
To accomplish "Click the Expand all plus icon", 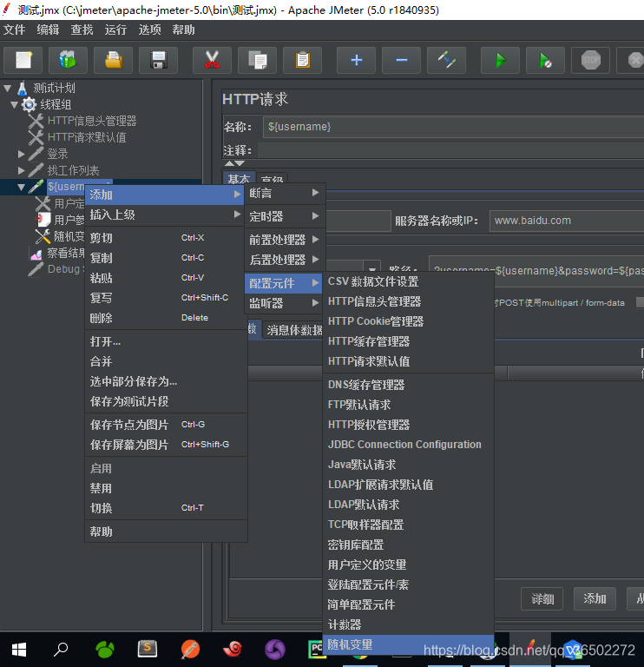I will (x=356, y=60).
